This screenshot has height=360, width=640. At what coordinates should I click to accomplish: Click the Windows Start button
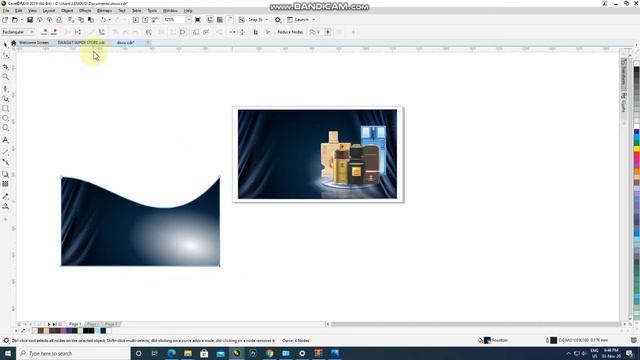pyautogui.click(x=8, y=353)
